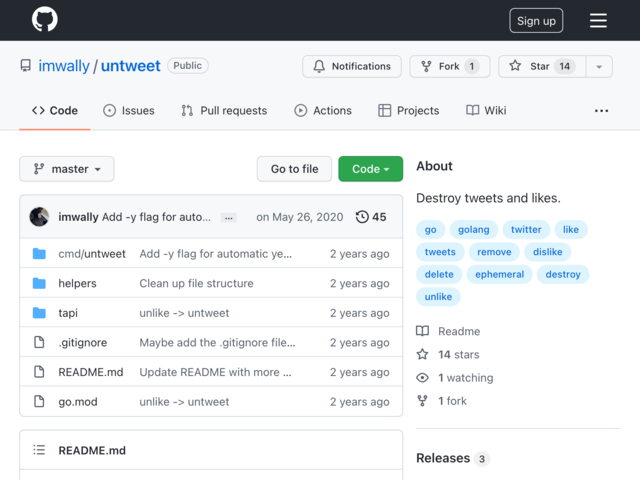Image resolution: width=640 pixels, height=480 pixels.
Task: Open the cmd/untweet folder
Action: [92, 254]
